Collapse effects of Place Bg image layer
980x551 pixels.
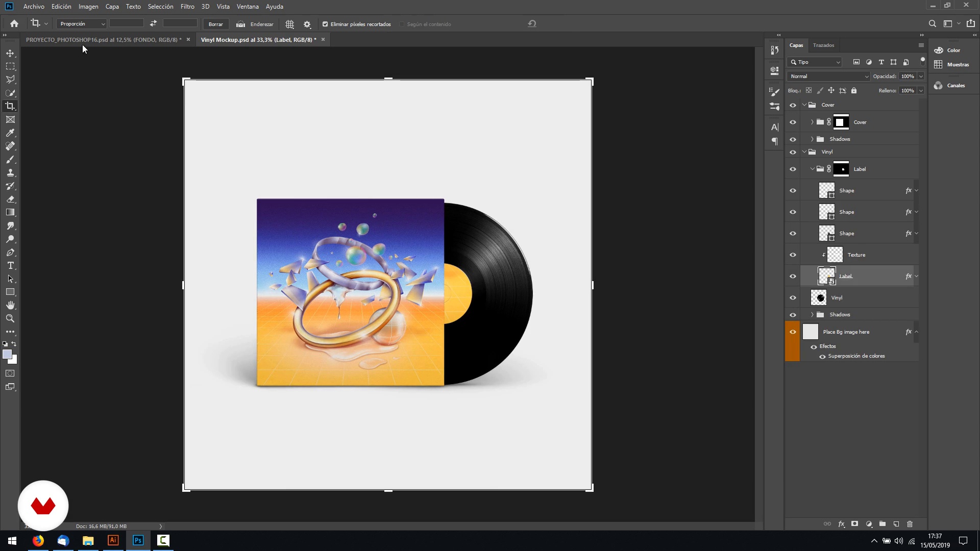917,332
